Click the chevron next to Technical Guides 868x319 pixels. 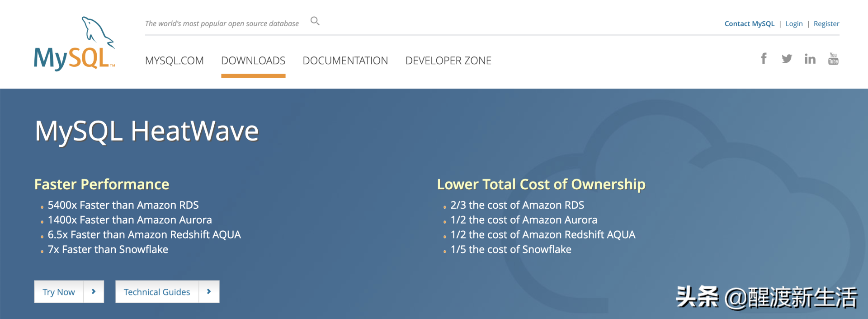pos(209,292)
